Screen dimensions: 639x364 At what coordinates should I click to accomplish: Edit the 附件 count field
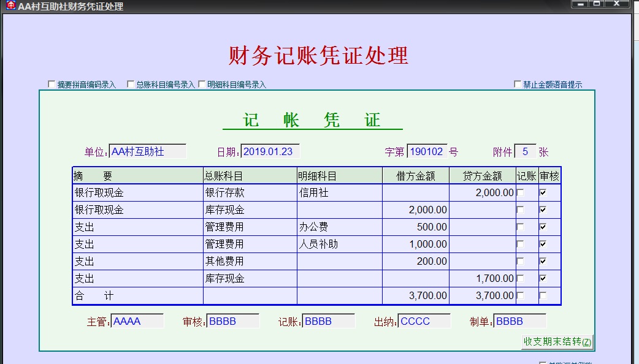point(525,151)
